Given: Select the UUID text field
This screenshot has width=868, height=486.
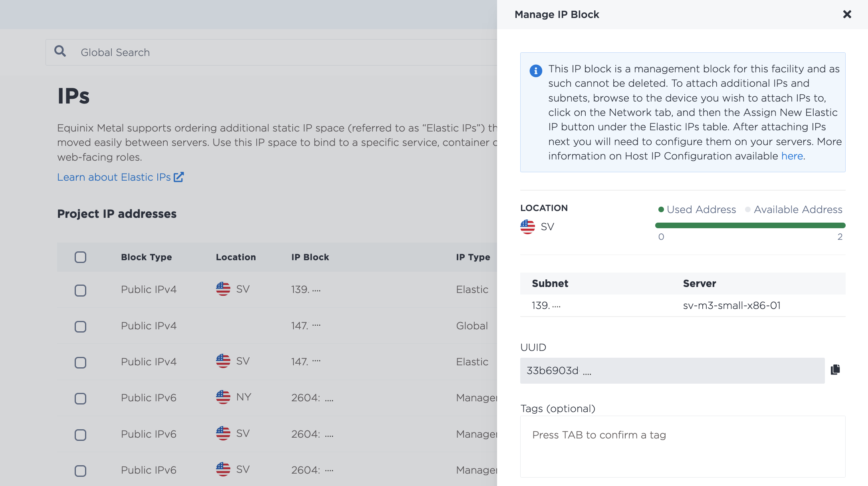Looking at the screenshot, I should [x=672, y=370].
